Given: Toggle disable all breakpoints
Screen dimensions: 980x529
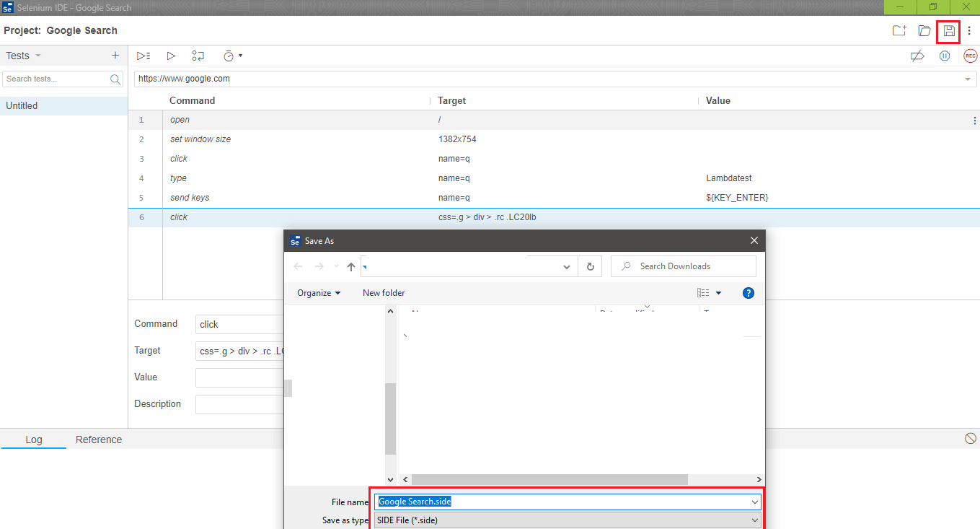Looking at the screenshot, I should pos(917,56).
